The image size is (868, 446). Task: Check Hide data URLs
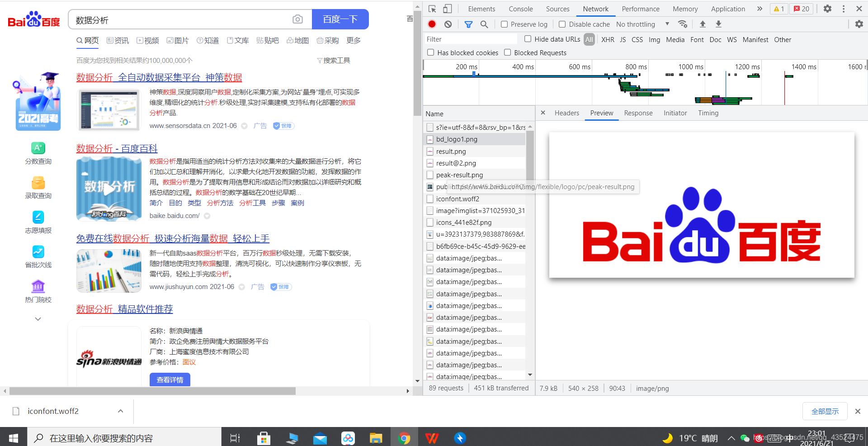[528, 39]
